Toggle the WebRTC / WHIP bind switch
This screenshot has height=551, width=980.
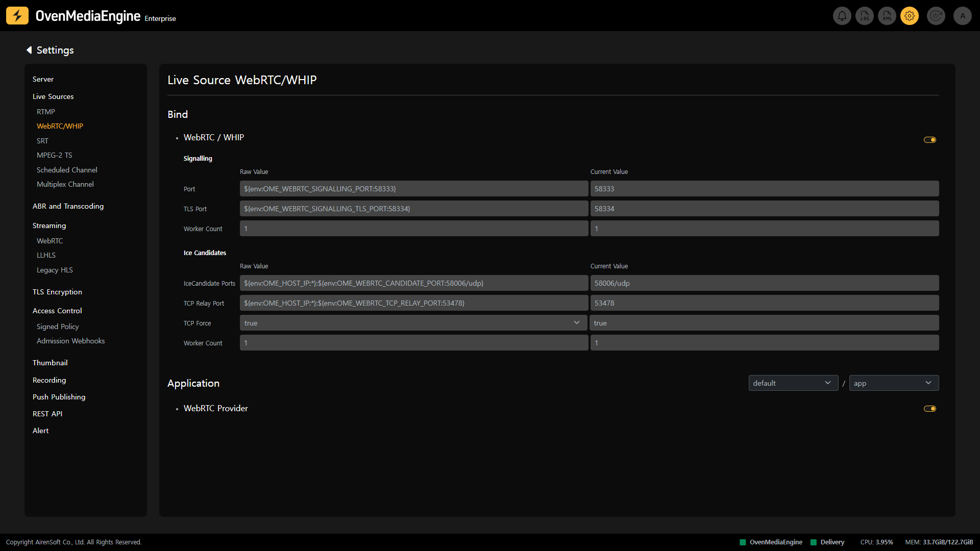(929, 140)
